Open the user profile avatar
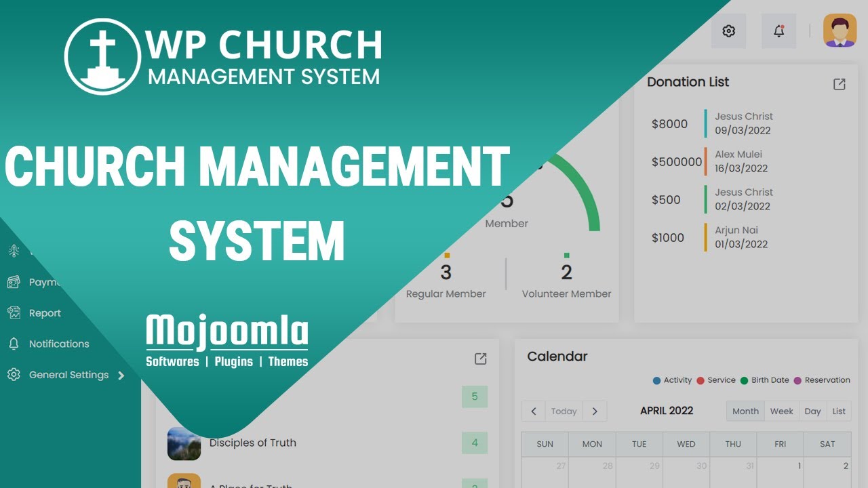Image resolution: width=868 pixels, height=488 pixels. point(840,30)
